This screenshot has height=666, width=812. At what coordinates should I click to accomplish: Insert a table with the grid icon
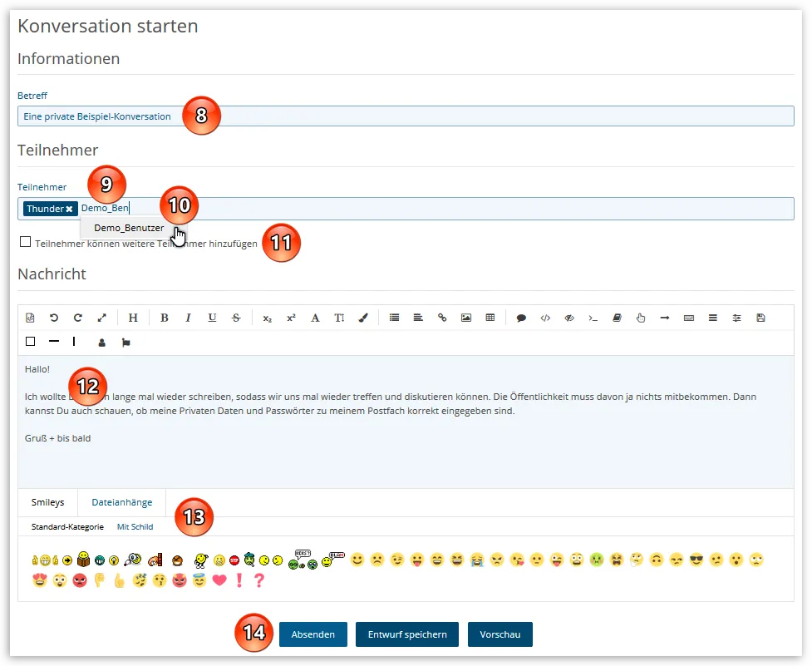[x=490, y=318]
